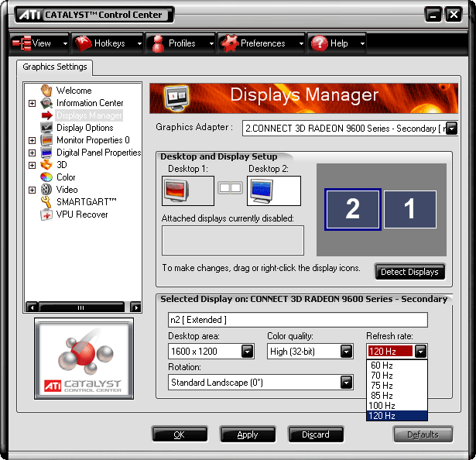Click the Welcome hand icon
Screen dimensions: 476x460
pyautogui.click(x=46, y=91)
